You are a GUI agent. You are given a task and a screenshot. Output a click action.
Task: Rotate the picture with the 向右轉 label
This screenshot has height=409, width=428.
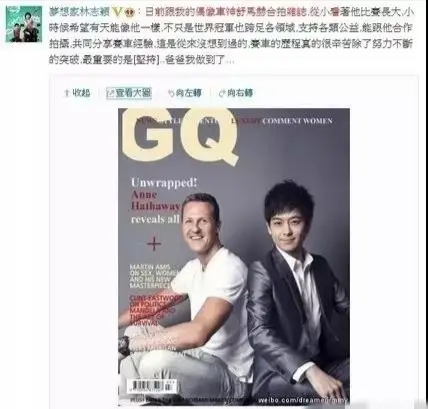(x=240, y=93)
